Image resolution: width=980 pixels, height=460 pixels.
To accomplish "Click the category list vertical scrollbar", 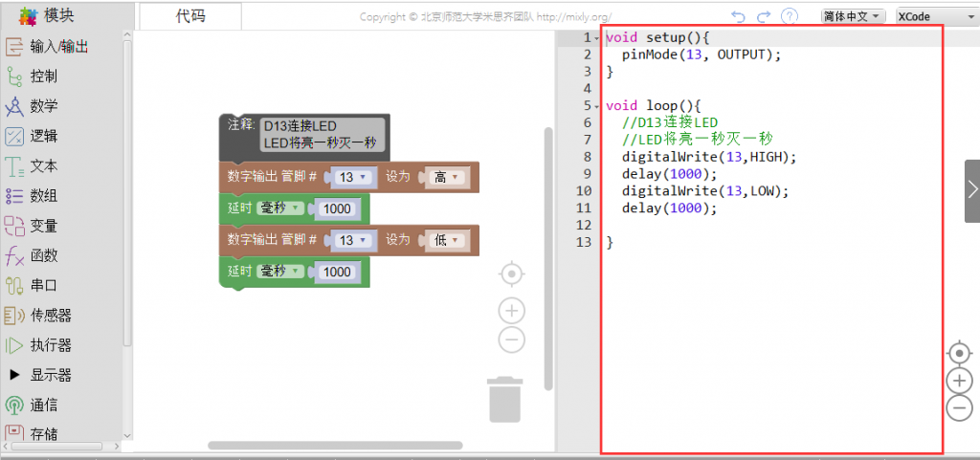I will coord(127,193).
